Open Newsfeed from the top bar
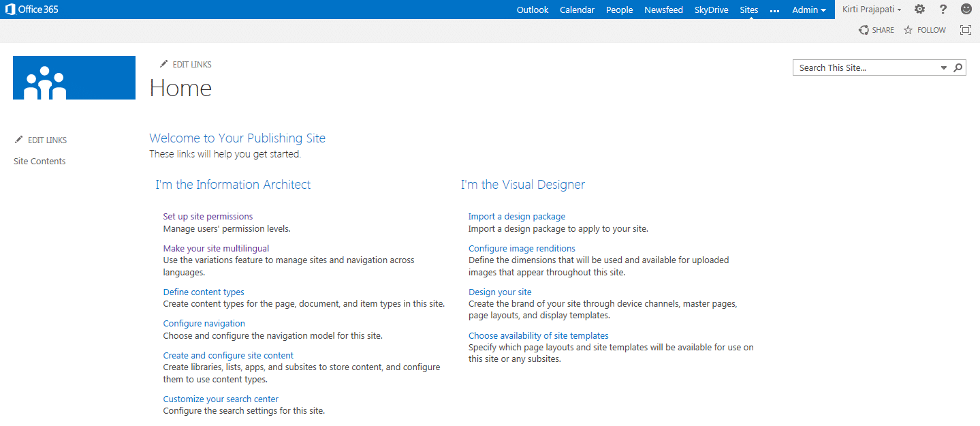Screen dimensions: 980x426 tap(663, 10)
